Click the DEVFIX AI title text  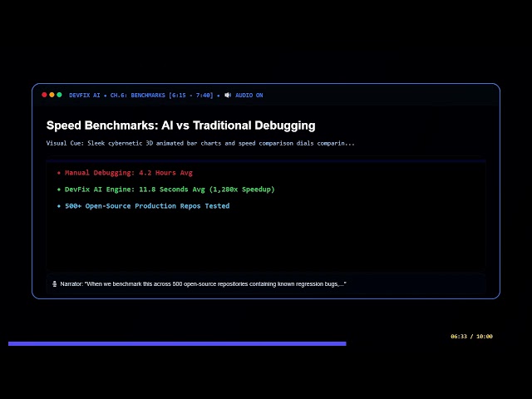85,96
